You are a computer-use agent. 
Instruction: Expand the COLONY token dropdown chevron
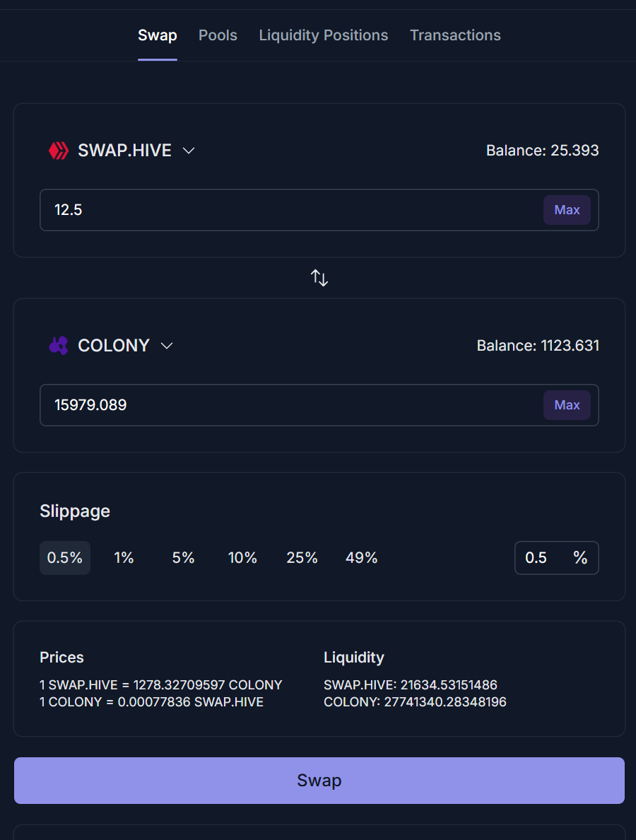click(x=167, y=346)
